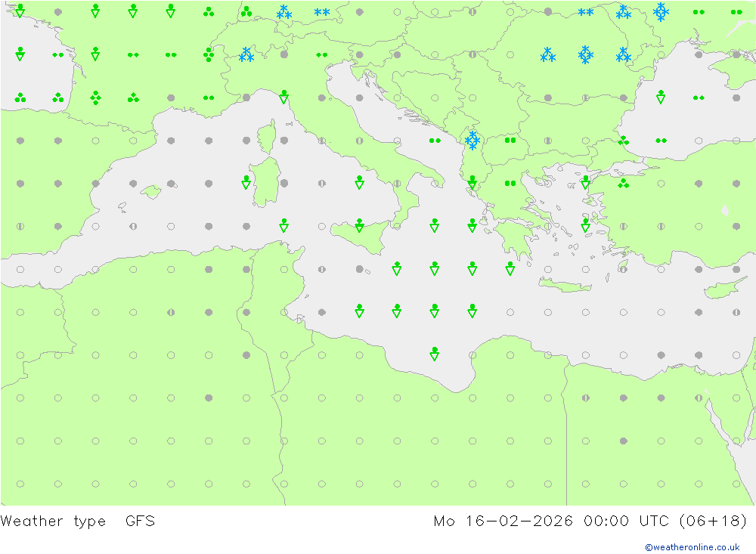Select the shower symbol near Corfu

tap(472, 182)
